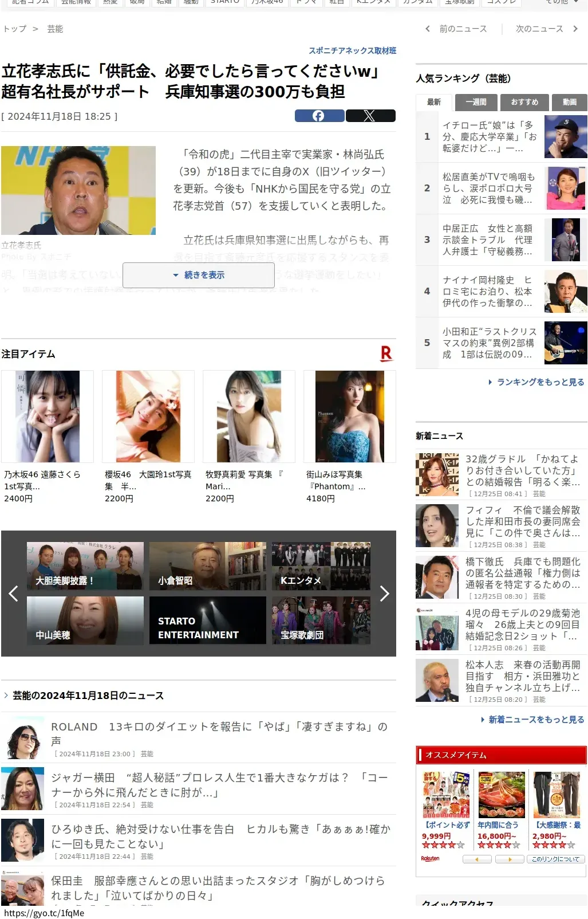
Task: Go to previous news chevron
Action: [428, 29]
